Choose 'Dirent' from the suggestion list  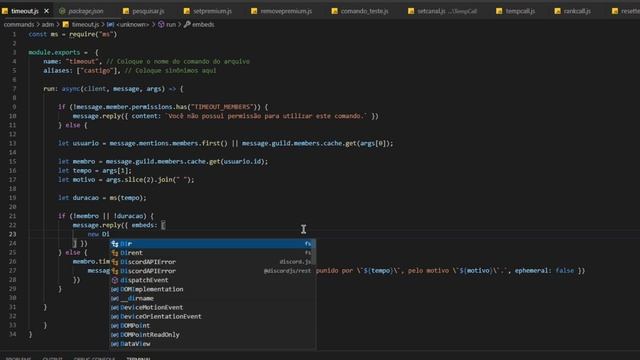[212, 253]
